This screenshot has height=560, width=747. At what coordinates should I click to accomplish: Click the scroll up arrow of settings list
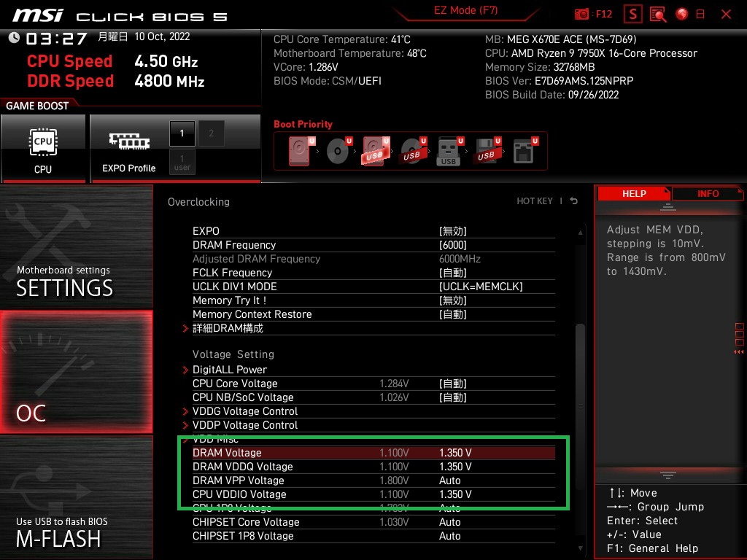click(x=580, y=233)
